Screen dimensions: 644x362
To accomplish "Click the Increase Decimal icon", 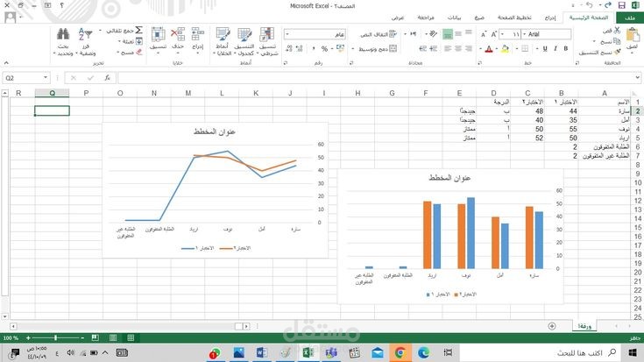I will 300,49.
